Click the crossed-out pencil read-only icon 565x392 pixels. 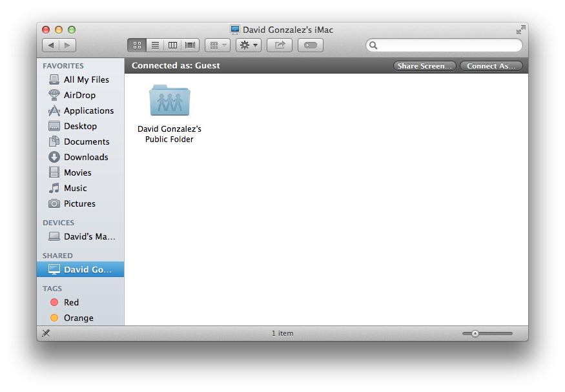(x=46, y=333)
